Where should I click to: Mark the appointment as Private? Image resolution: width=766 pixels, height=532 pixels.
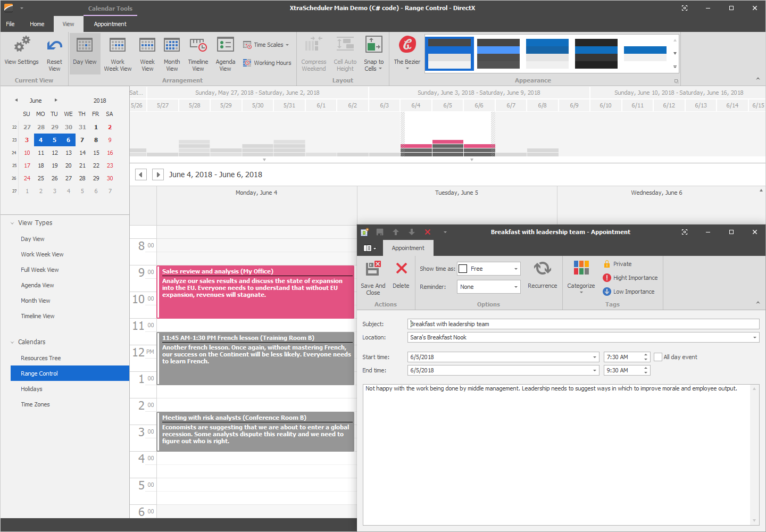click(618, 264)
